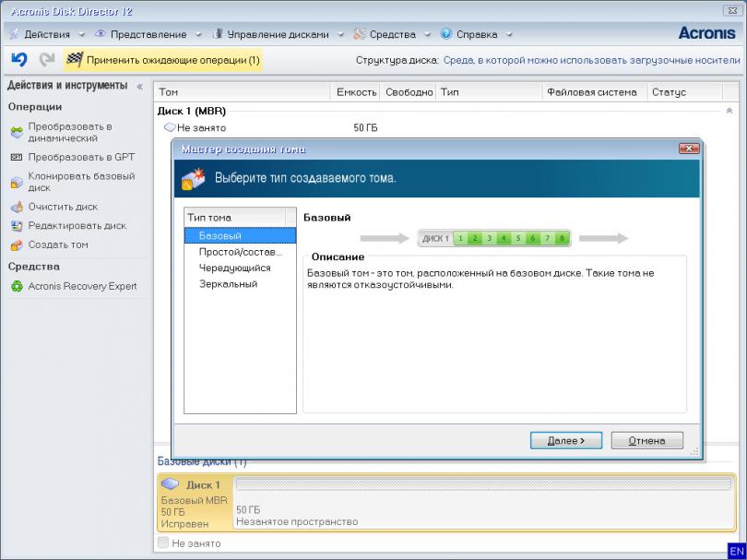Image resolution: width=747 pixels, height=560 pixels.
Task: Click the Clean up disk icon
Action: [x=17, y=207]
